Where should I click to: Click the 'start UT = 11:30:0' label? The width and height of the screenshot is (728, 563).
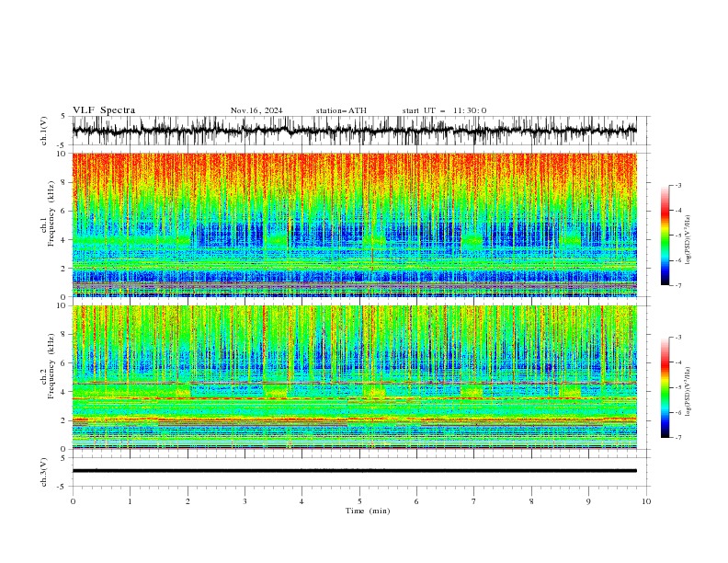coord(444,110)
